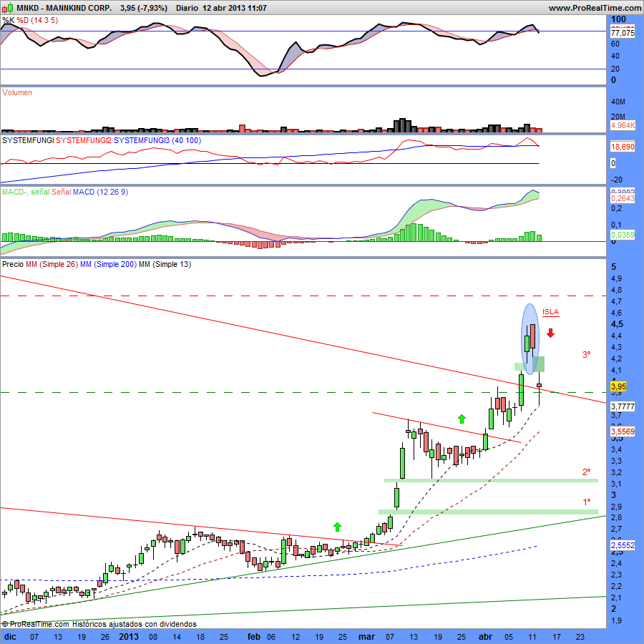Click the date 12 abr 2013 11:07
Viewport: 644px width, 644px height.
point(235,8)
